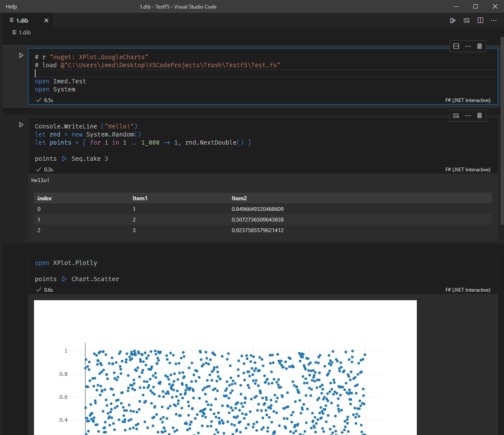Click the Hello! output text

40,180
